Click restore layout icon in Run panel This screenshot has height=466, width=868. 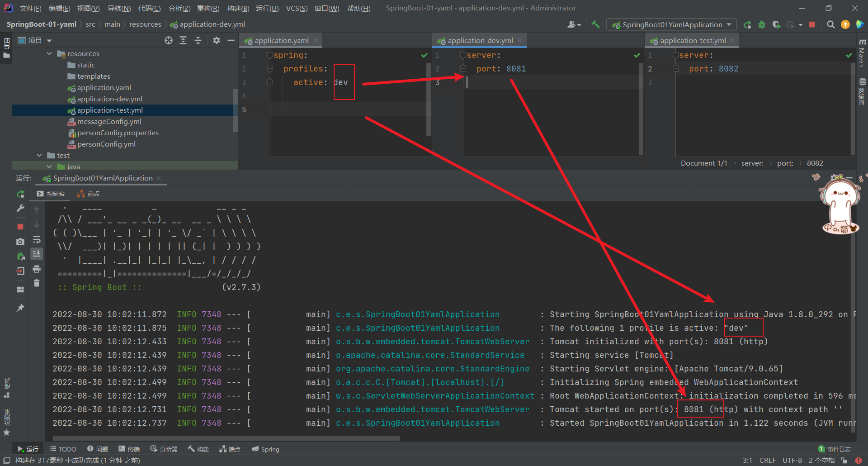coord(20,290)
